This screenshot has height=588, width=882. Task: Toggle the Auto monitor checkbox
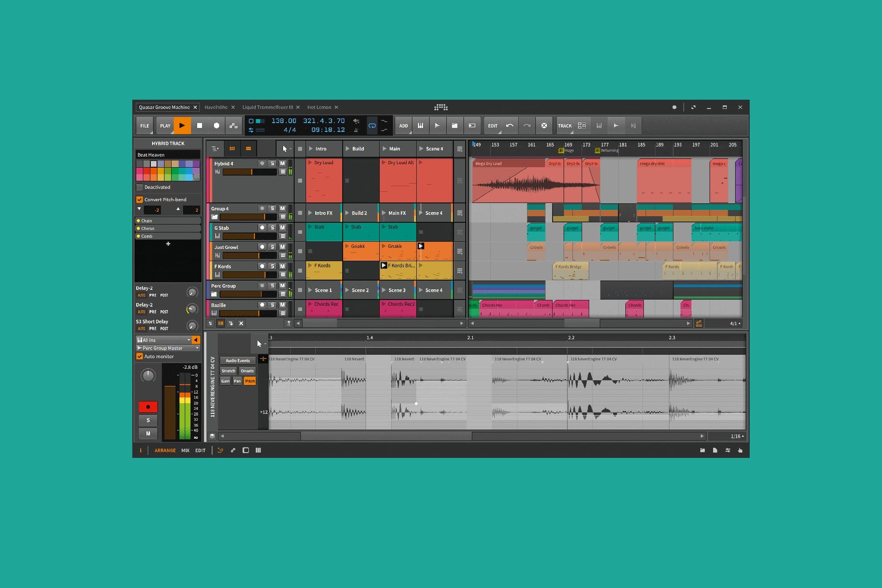[x=139, y=356]
